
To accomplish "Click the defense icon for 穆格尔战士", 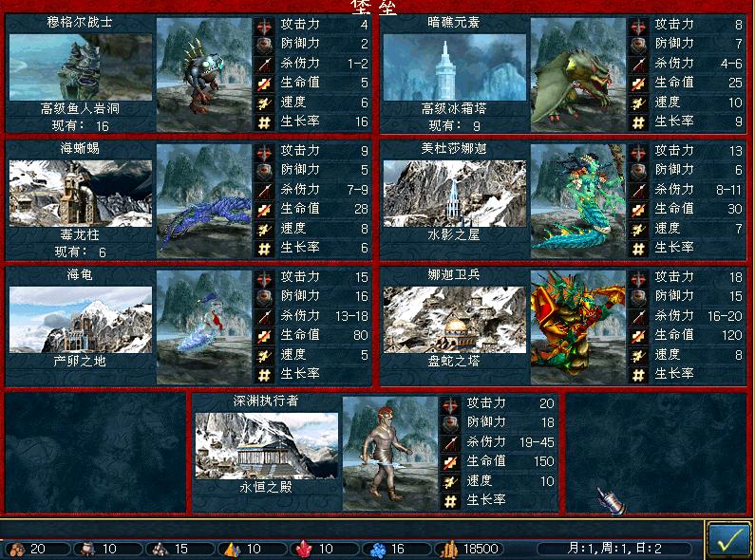I will point(264,45).
